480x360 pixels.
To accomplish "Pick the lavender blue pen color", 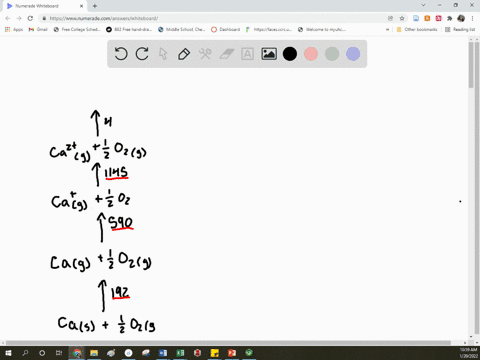I will point(353,54).
